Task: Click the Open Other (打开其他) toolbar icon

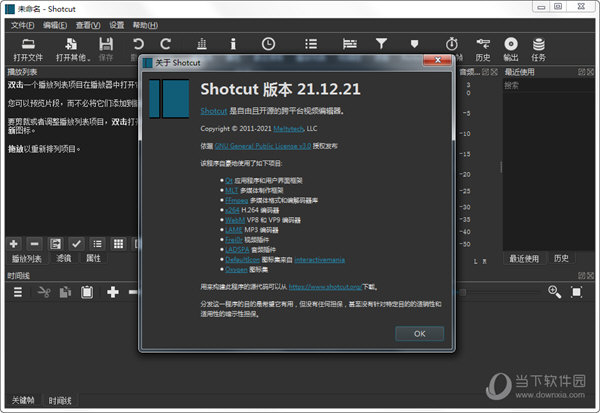Action: coord(71,44)
